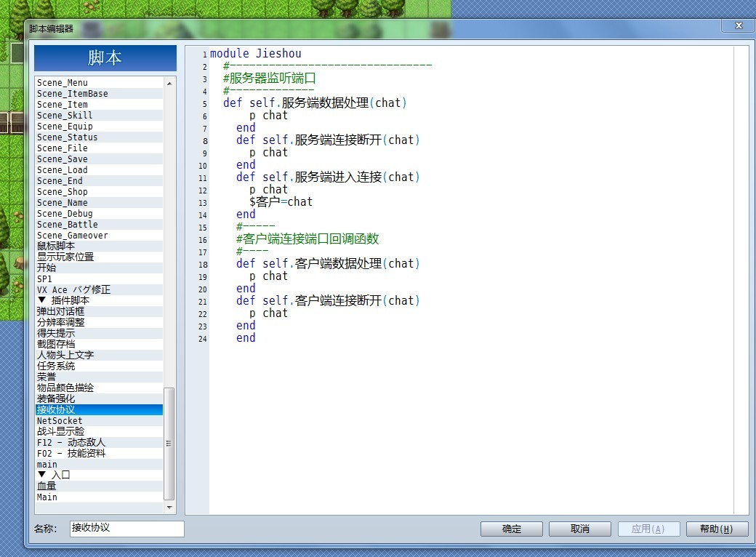Select the NetSocket script
Image resolution: width=756 pixels, height=557 pixels.
[x=100, y=420]
